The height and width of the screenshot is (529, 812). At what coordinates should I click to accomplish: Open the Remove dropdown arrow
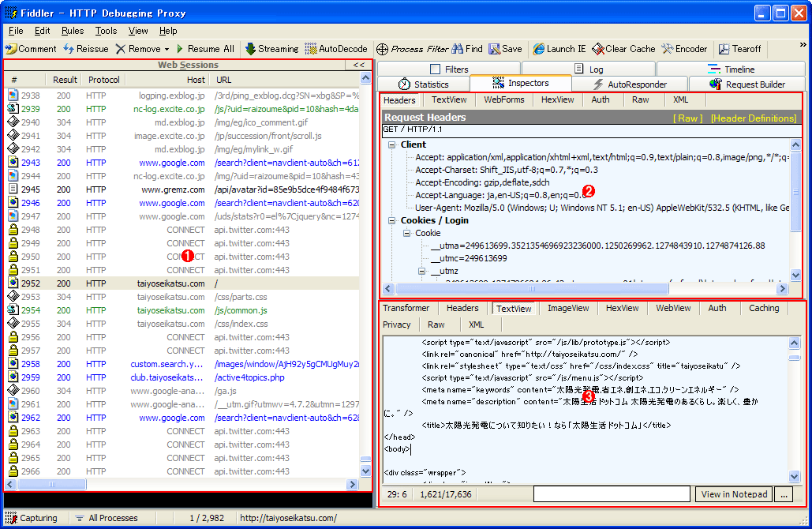tap(167, 49)
